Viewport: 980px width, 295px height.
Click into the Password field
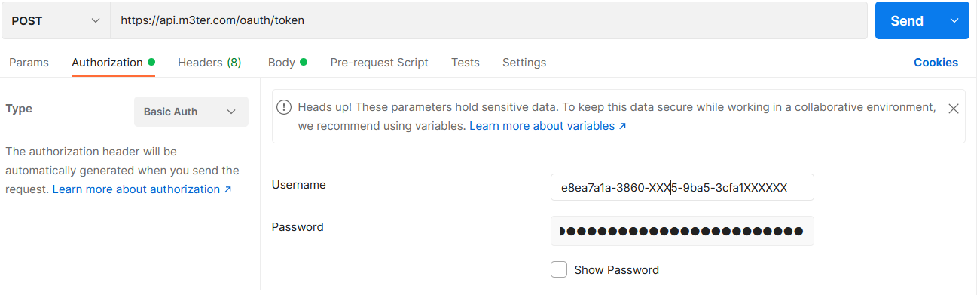(x=682, y=231)
